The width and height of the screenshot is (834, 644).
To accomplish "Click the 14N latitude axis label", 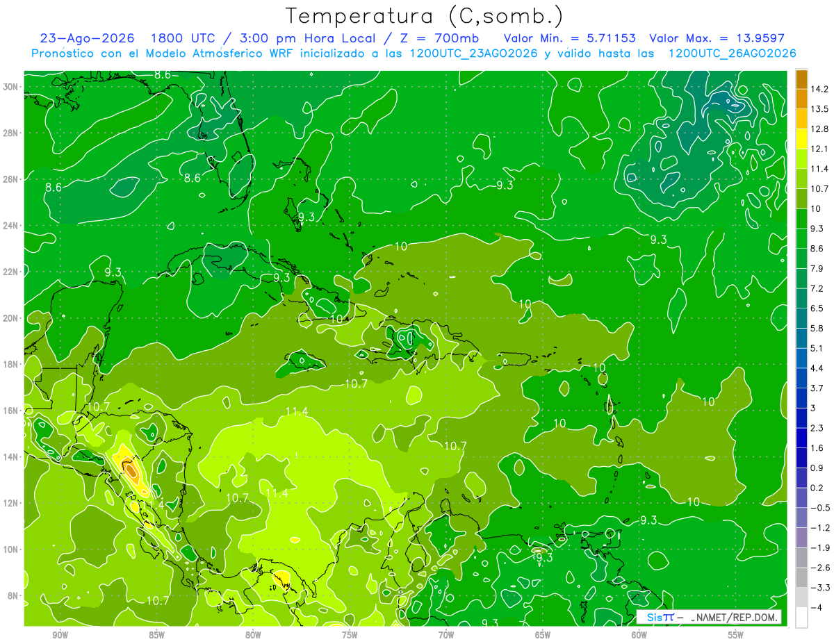I will 11,457.
